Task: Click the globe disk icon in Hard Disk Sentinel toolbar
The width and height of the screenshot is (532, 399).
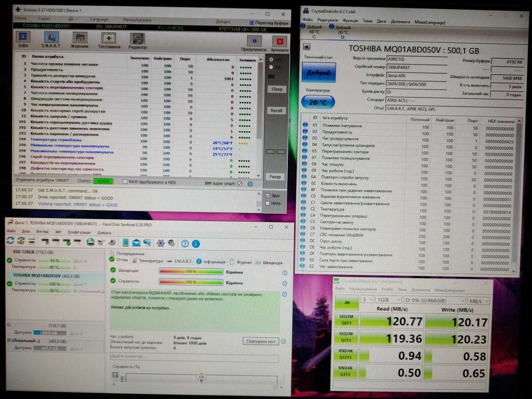Action: click(x=90, y=242)
